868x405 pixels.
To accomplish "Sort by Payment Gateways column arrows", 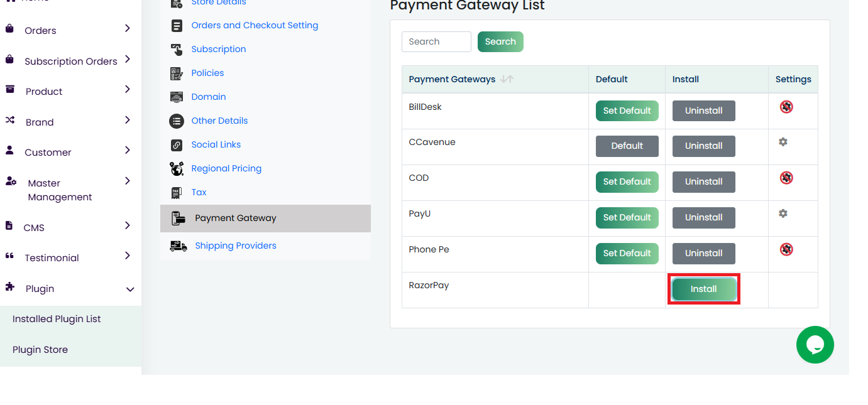I will [x=507, y=79].
